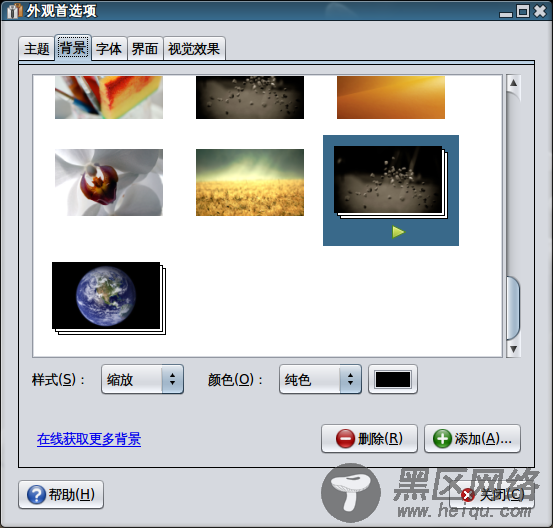Open the 在线获取更多背景 link

point(89,439)
